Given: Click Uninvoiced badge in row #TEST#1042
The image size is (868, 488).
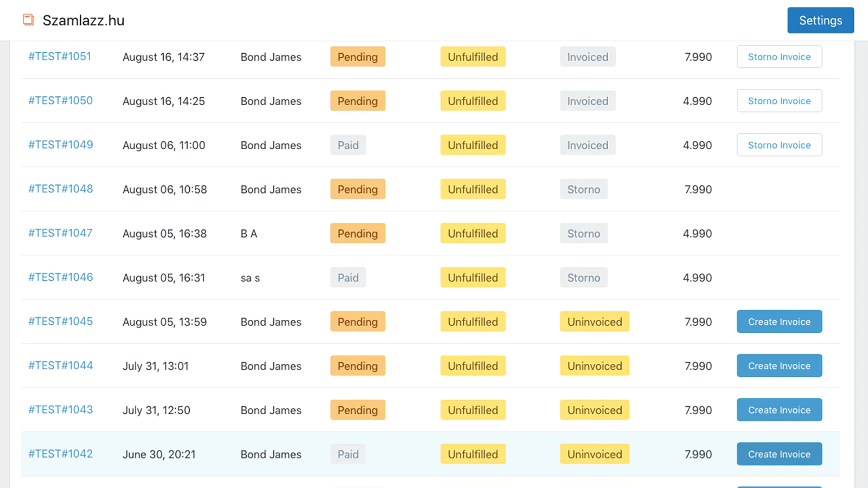Looking at the screenshot, I should point(595,454).
